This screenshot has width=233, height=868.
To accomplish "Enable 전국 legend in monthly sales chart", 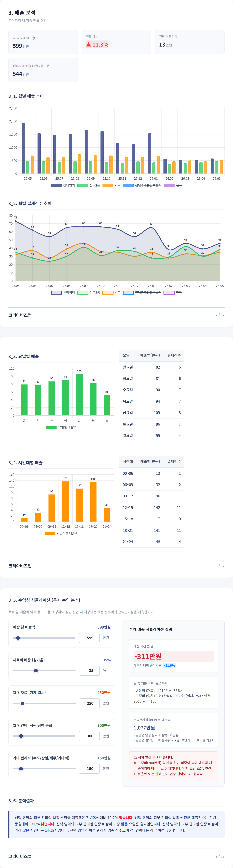I will click(x=173, y=185).
